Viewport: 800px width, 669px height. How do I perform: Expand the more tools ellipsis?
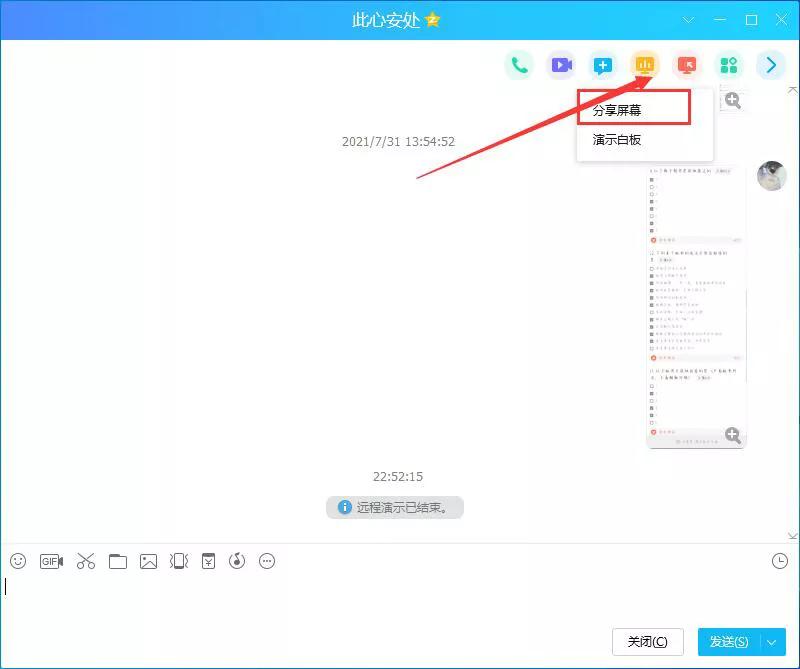point(266,561)
